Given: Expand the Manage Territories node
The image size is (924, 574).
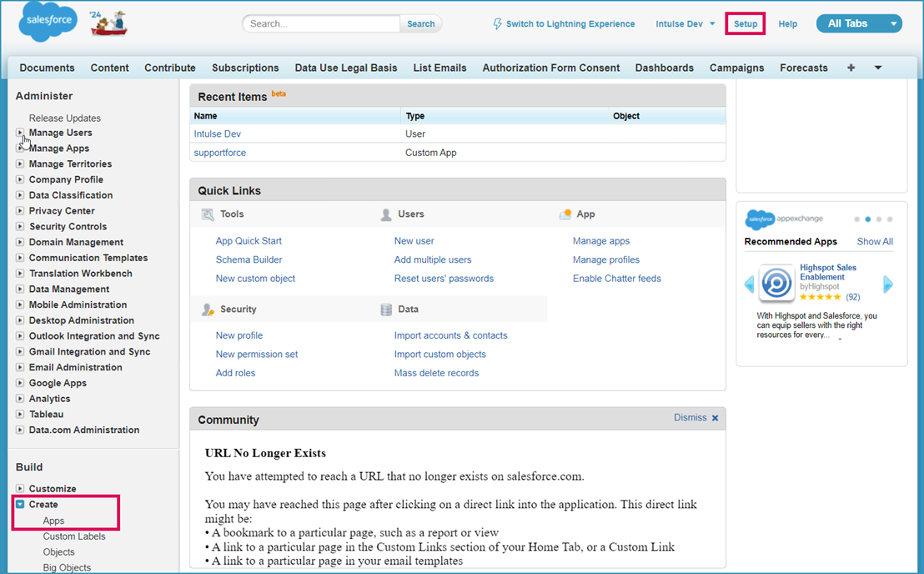Looking at the screenshot, I should pos(20,164).
